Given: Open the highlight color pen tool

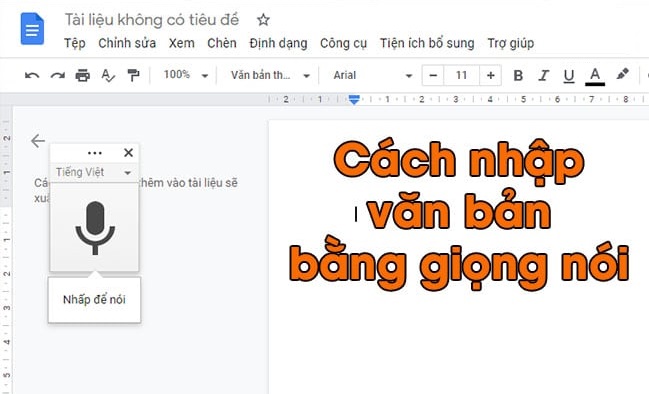Looking at the screenshot, I should tap(622, 74).
